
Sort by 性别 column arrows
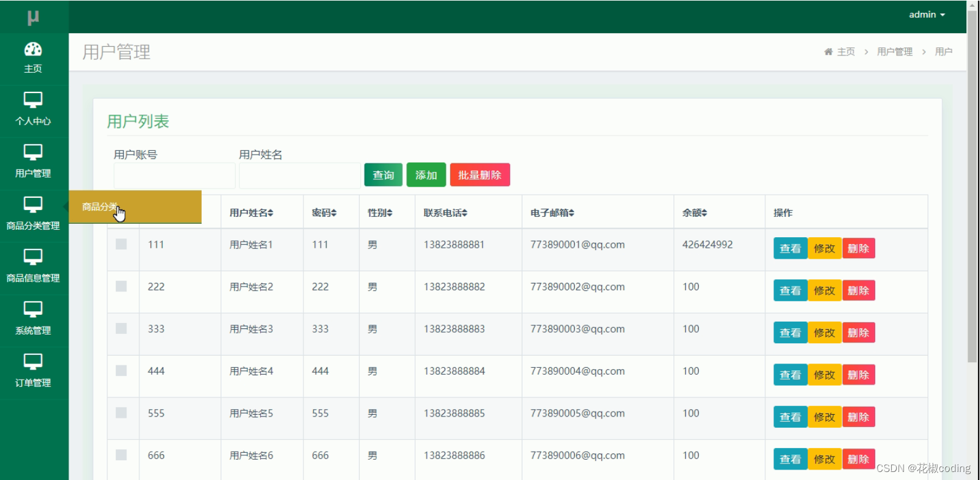point(389,213)
